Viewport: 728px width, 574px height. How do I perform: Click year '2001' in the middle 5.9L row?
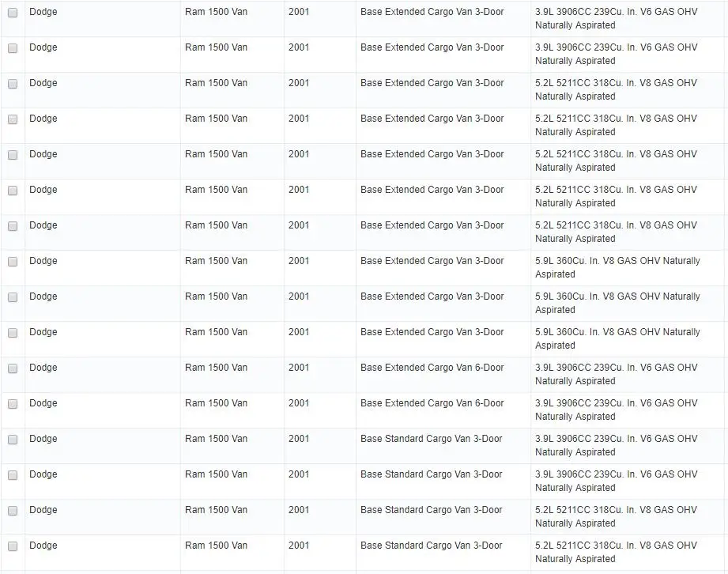299,296
